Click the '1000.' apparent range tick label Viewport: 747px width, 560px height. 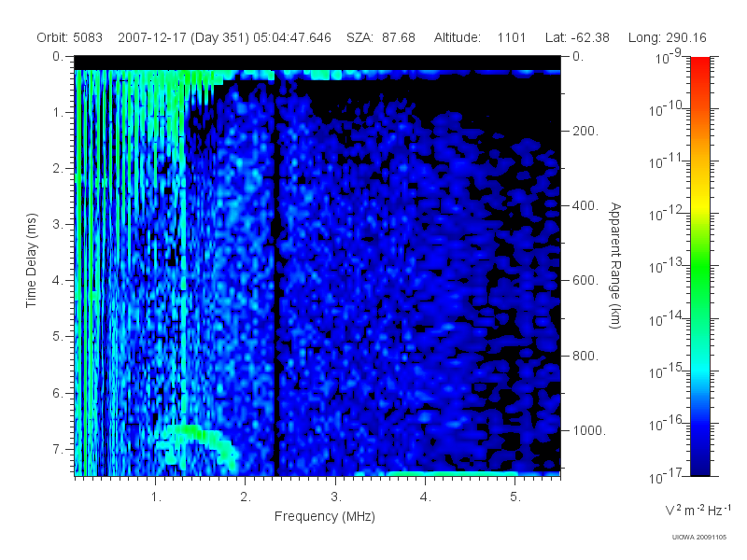tap(589, 430)
